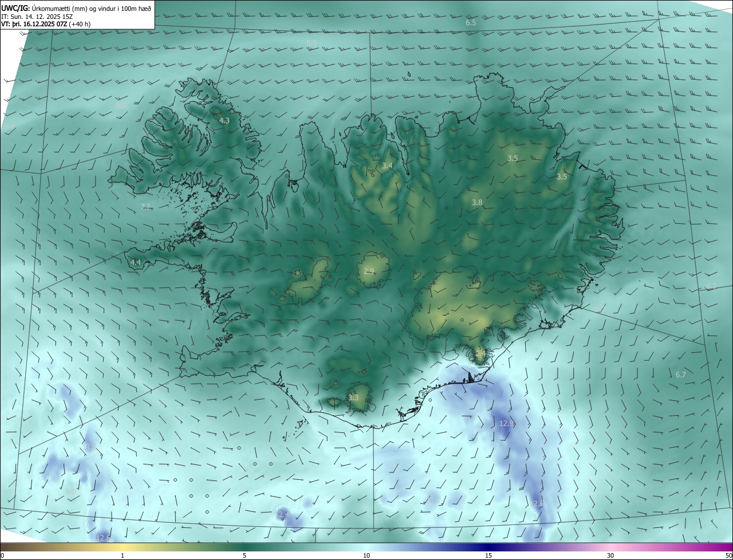Click the 3.3 value label near the south coast
The width and height of the screenshot is (733, 560).
pos(353,398)
